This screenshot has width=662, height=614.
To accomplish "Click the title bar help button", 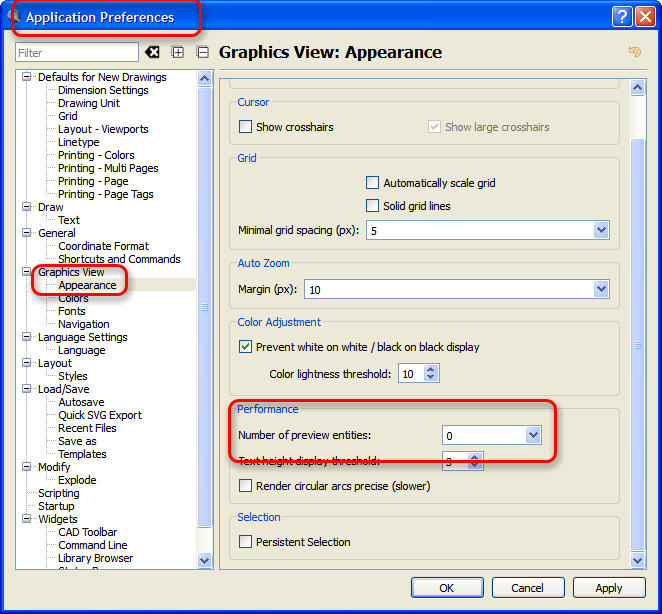I will tap(621, 17).
